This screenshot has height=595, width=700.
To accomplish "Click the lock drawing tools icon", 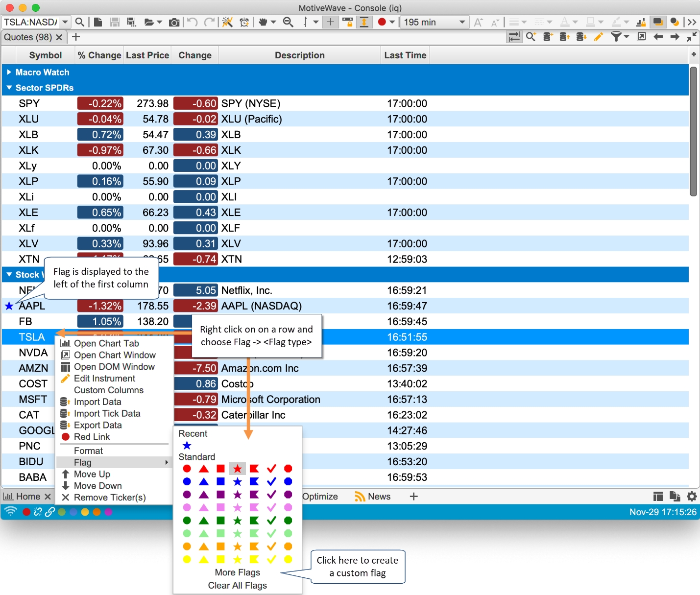I will click(641, 22).
